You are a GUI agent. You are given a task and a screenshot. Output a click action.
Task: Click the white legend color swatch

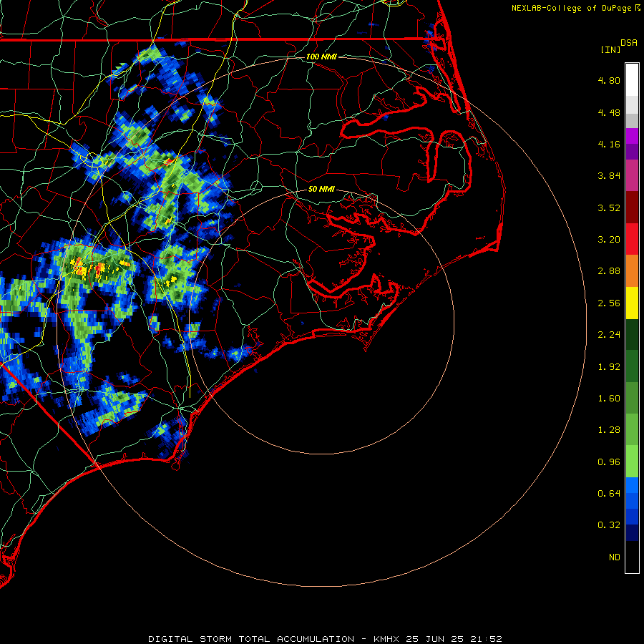pyautogui.click(x=632, y=80)
